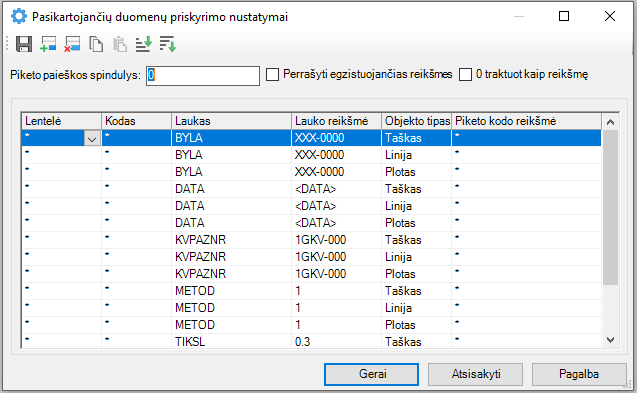
Task: Click the paste clipboard icon
Action: (x=120, y=44)
